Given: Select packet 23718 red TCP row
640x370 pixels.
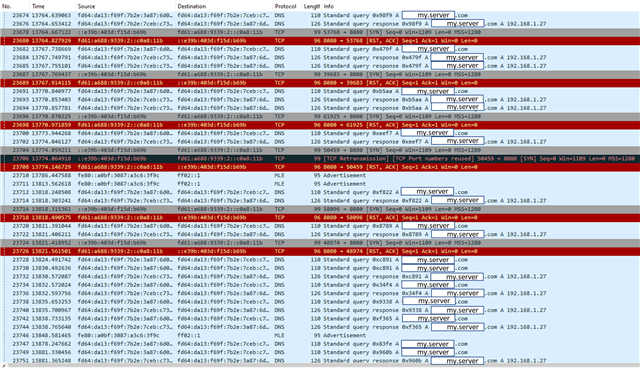Looking at the screenshot, I should click(x=320, y=217).
